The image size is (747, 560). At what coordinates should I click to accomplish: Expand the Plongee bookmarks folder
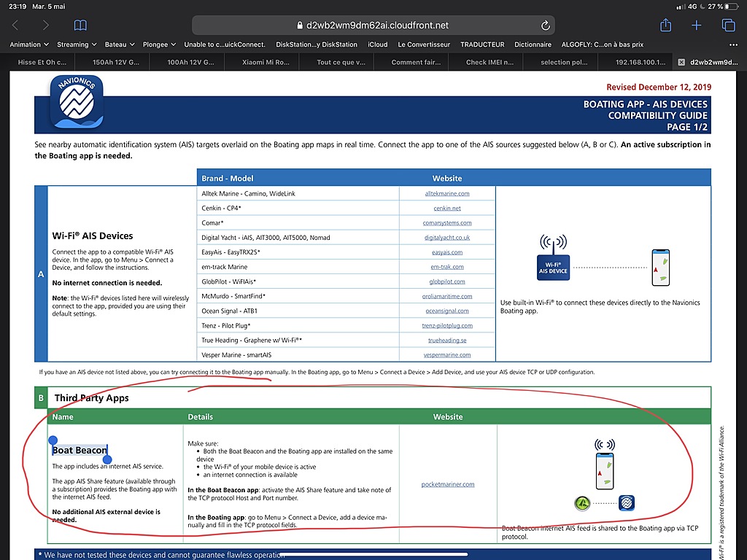[x=159, y=44]
